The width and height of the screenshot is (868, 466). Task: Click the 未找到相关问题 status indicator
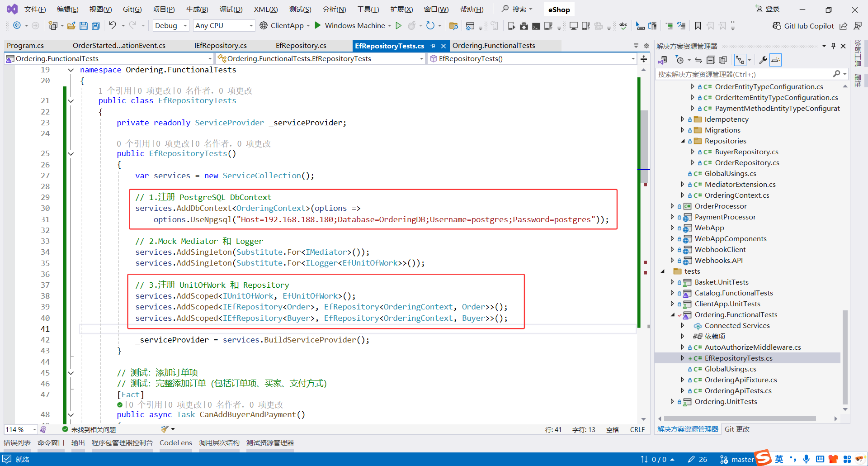point(89,429)
